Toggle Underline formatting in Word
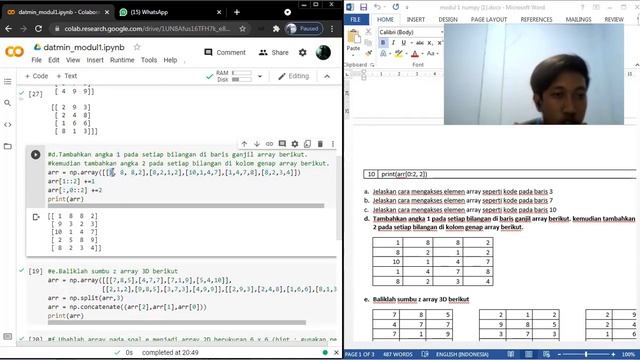The width and height of the screenshot is (640, 360). pos(403,42)
